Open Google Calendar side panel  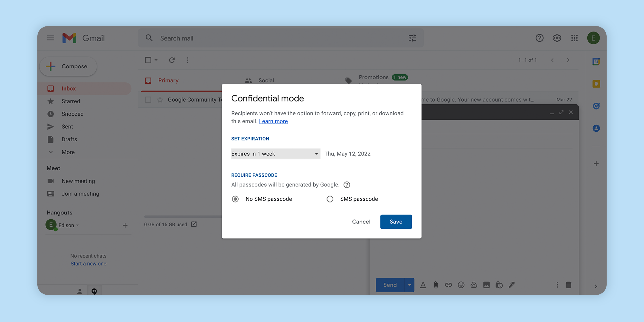596,62
